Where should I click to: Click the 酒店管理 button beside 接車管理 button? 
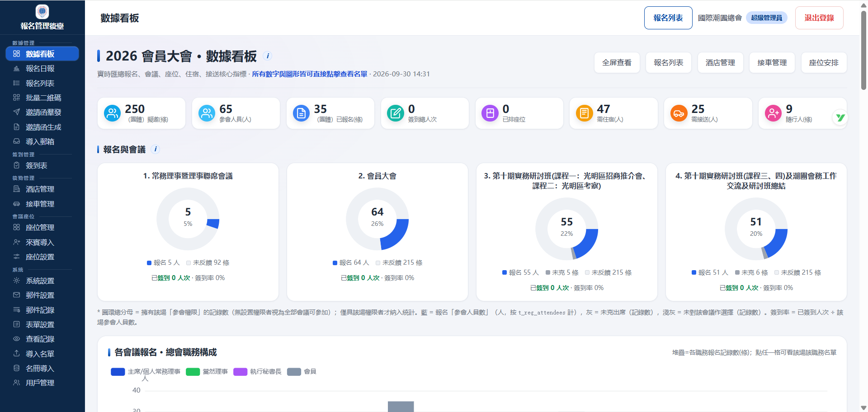[x=720, y=63]
